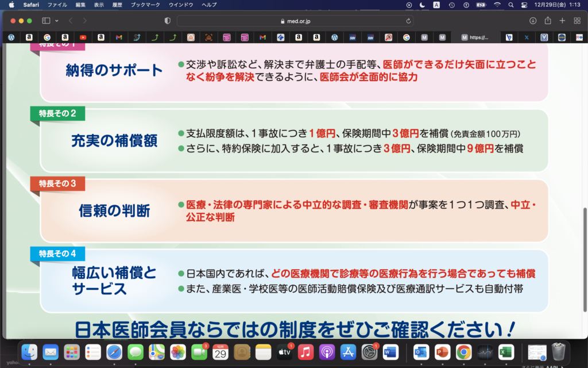
Task: Open an Amazon favicon from the bookmarks bar
Action: [29, 37]
